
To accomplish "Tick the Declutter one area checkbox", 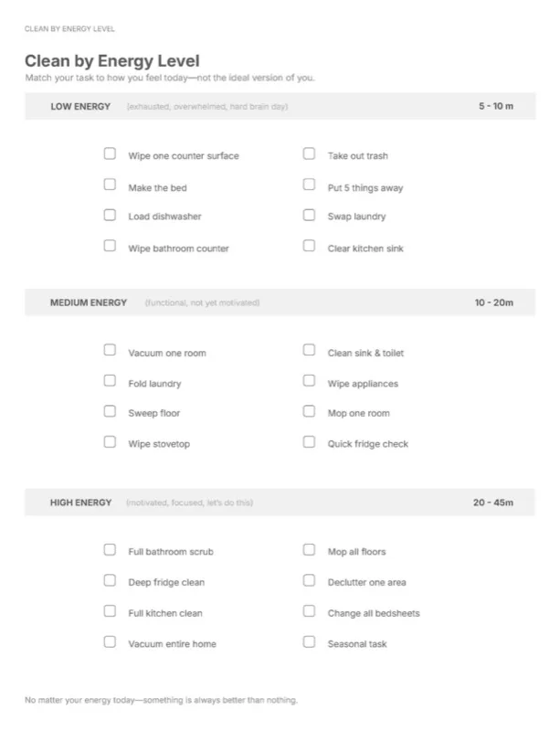I will 309,580.
